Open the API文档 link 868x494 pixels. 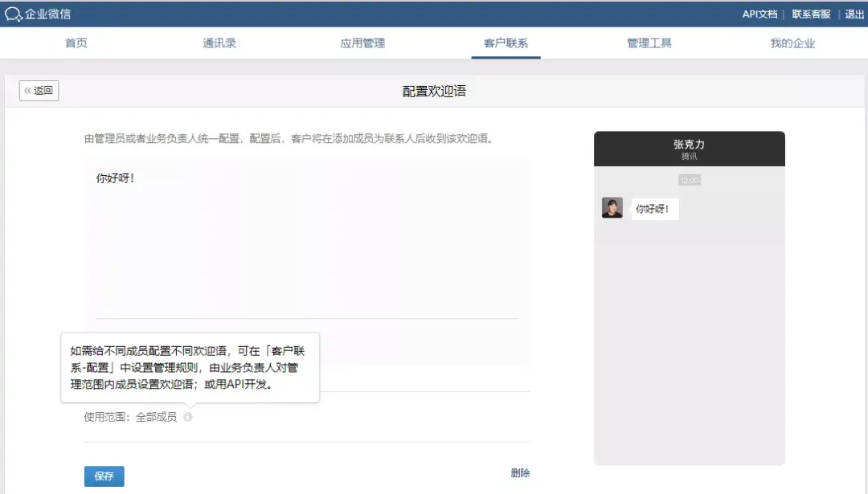[759, 14]
